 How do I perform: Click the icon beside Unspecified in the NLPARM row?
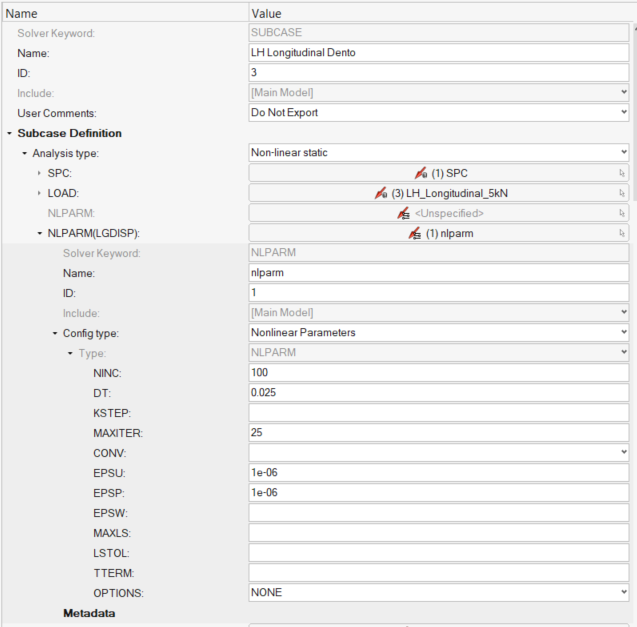pyautogui.click(x=403, y=213)
